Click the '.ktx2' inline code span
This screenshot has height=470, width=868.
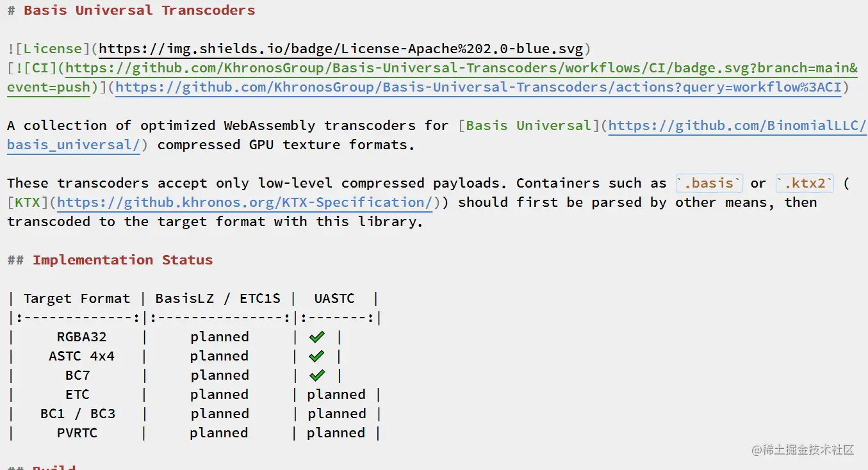[805, 183]
